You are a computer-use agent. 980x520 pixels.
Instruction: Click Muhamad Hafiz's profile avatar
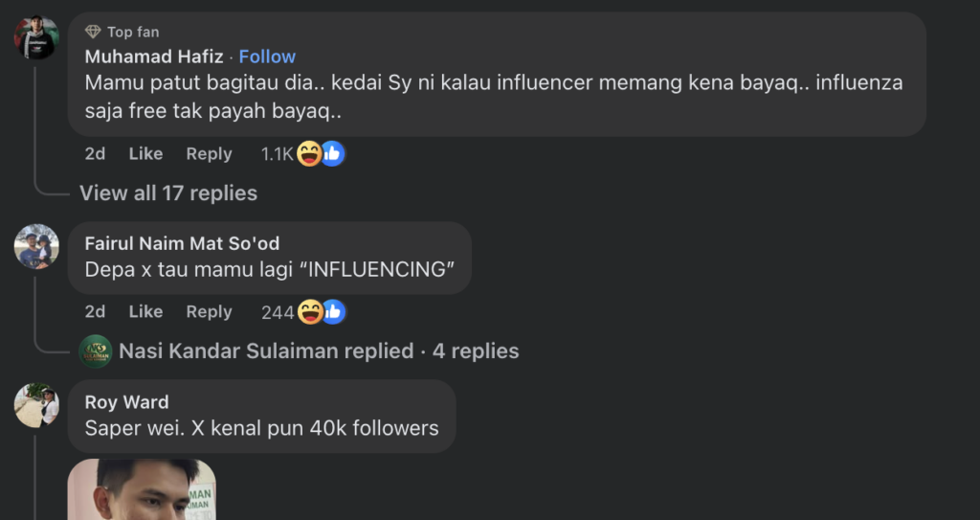click(36, 38)
